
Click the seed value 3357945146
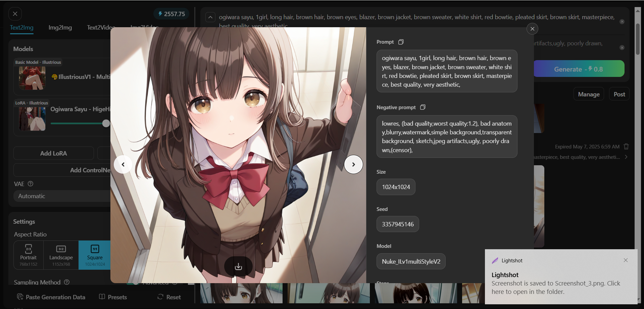point(398,224)
